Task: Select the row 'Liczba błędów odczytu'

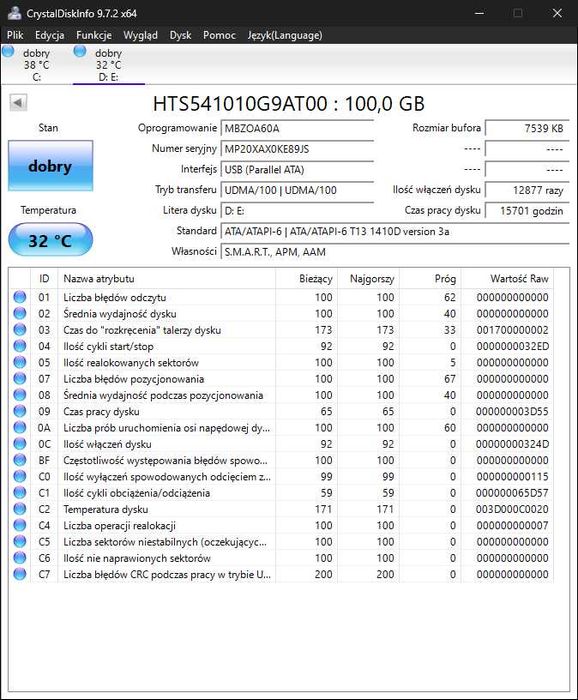Action: 281,297
